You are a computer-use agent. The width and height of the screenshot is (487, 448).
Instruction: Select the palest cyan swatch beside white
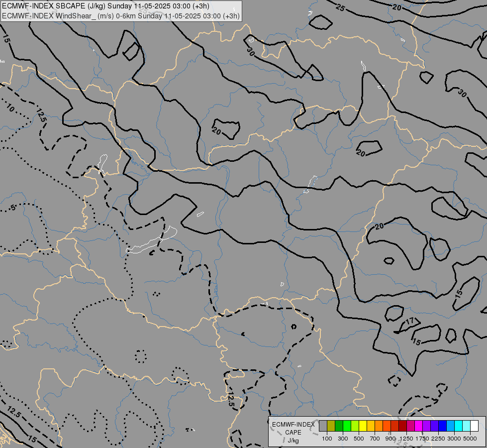click(467, 426)
